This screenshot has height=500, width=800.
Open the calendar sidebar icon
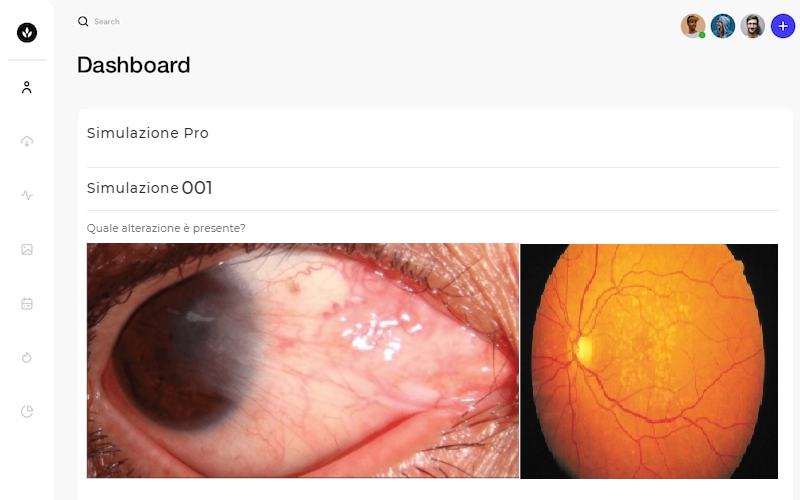click(27, 304)
